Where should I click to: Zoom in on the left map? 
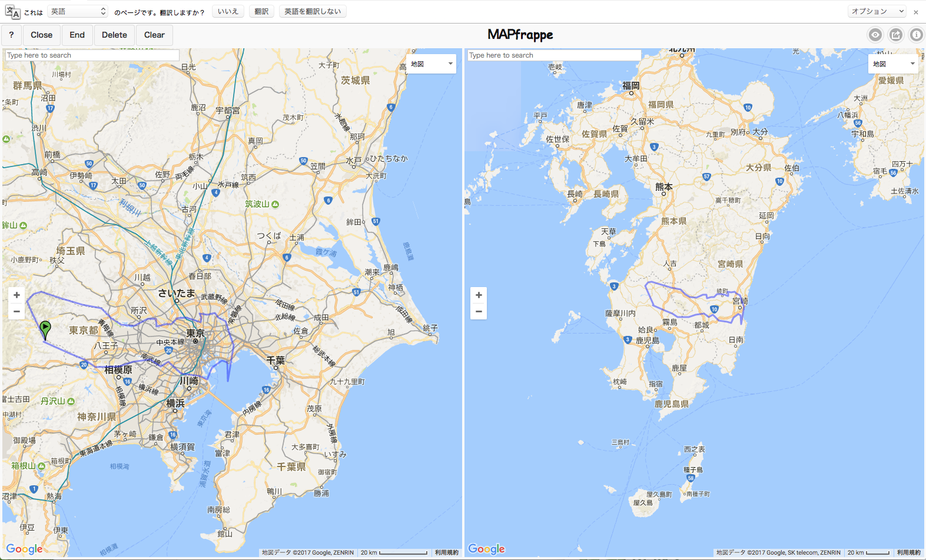coord(16,295)
